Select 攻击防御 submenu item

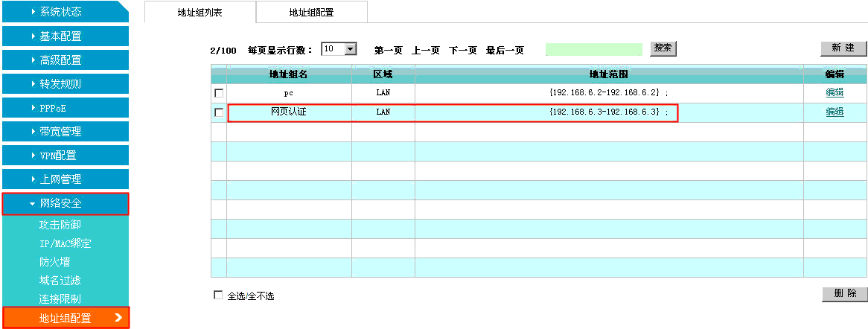pos(60,224)
